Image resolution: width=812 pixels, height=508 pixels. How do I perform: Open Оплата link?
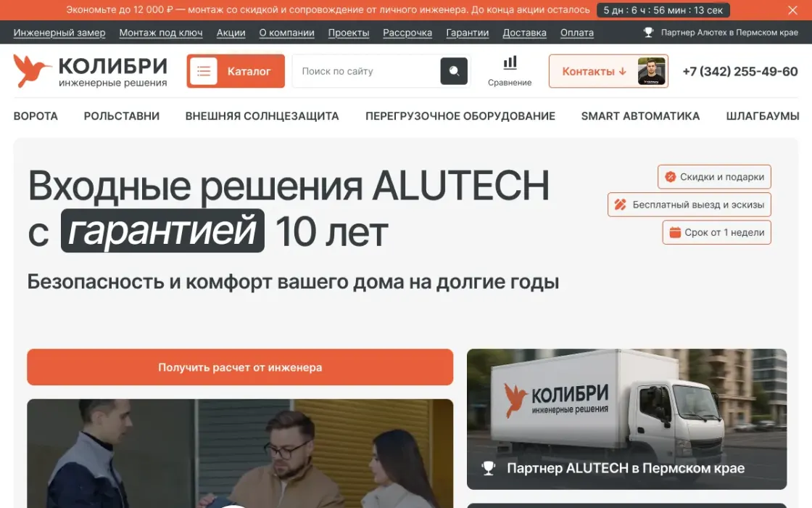point(577,33)
